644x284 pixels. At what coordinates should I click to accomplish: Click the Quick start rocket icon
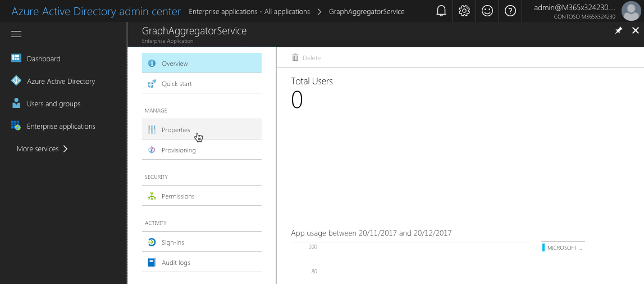click(152, 84)
